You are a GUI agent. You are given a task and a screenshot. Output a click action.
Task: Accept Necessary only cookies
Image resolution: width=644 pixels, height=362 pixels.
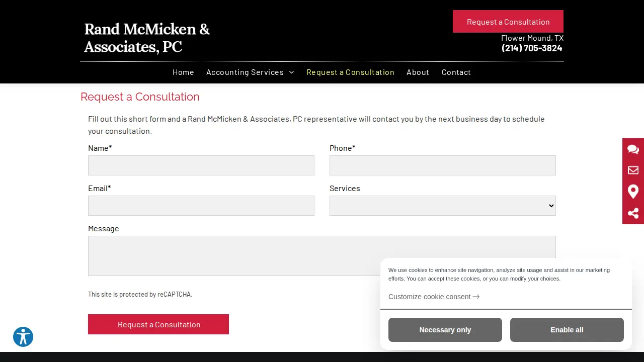(445, 330)
